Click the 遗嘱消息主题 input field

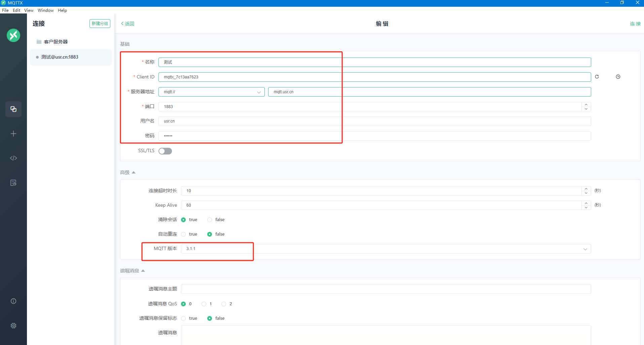pos(386,289)
